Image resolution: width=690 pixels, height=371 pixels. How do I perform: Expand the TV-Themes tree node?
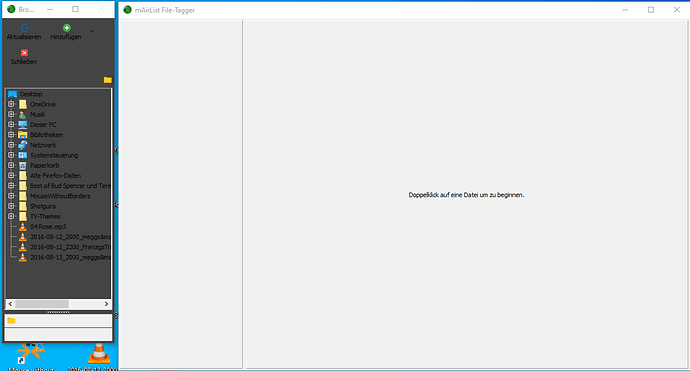click(11, 216)
